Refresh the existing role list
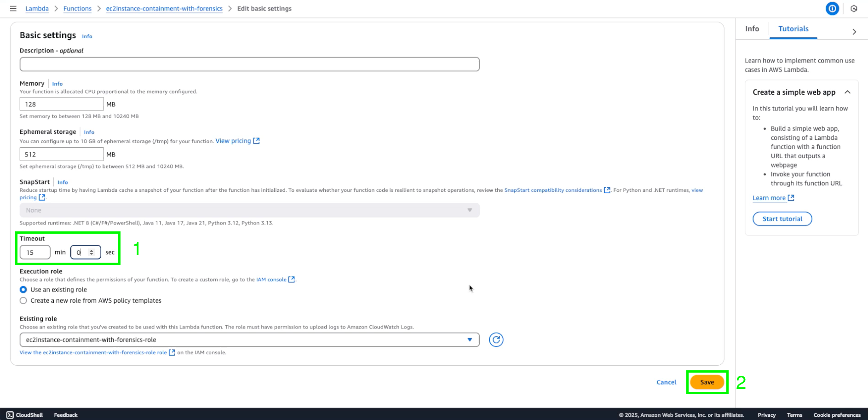The image size is (868, 420). coord(496,340)
